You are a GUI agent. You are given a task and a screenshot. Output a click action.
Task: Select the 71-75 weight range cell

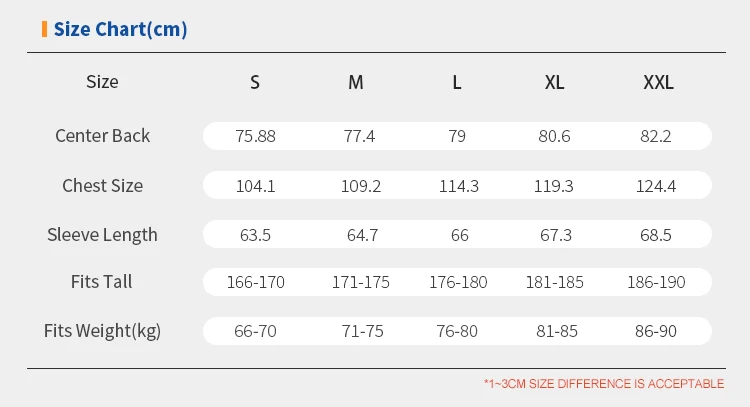coord(357,331)
